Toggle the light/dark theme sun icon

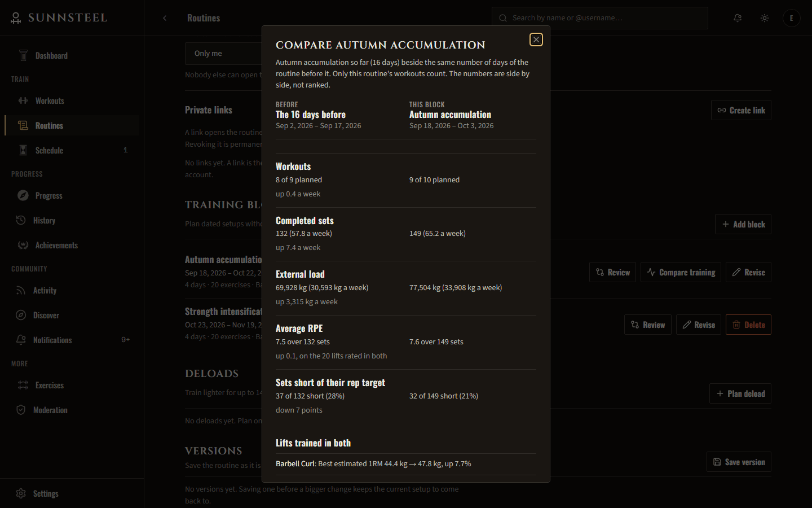click(765, 18)
